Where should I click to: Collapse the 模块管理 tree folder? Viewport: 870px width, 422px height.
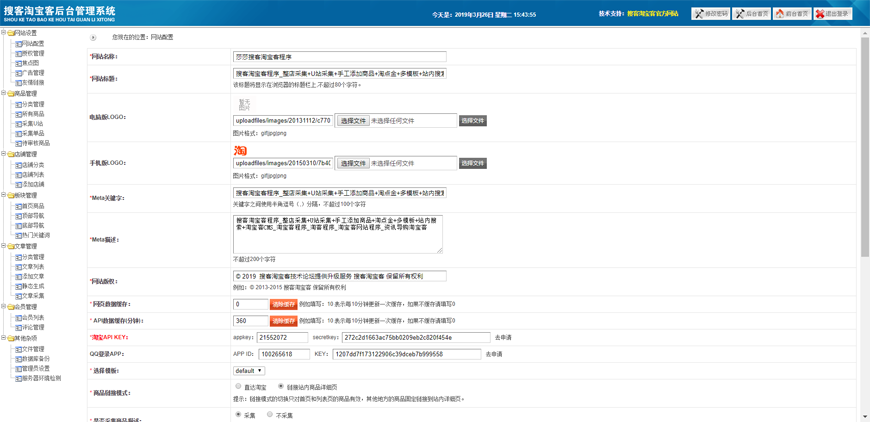pyautogui.click(x=3, y=195)
